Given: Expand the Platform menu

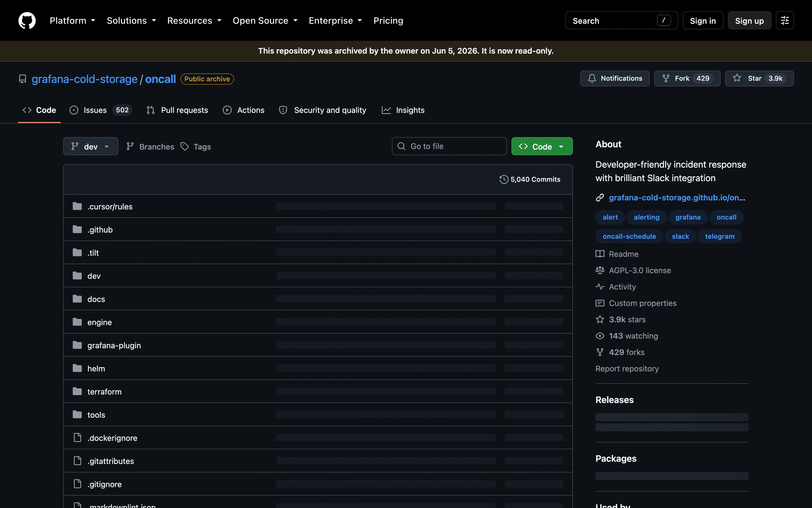Looking at the screenshot, I should tap(72, 21).
